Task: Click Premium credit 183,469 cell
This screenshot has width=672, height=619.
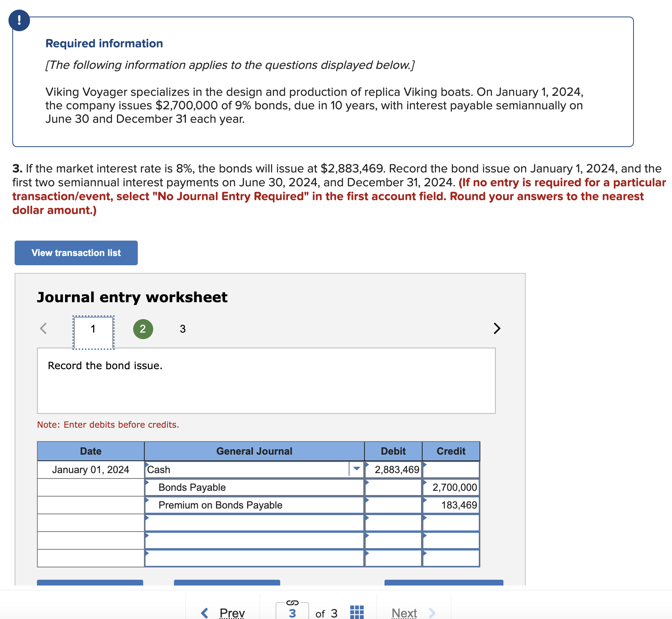Action: (451, 505)
